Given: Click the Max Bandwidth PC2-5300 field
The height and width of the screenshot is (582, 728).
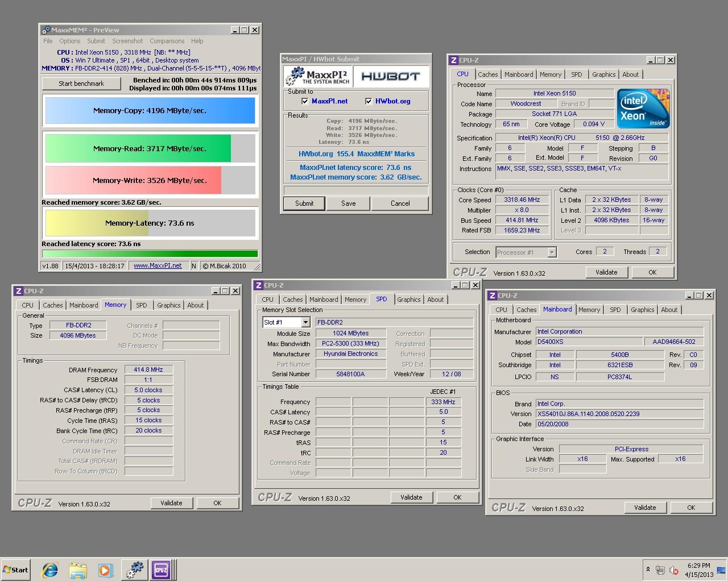Looking at the screenshot, I should tap(350, 344).
